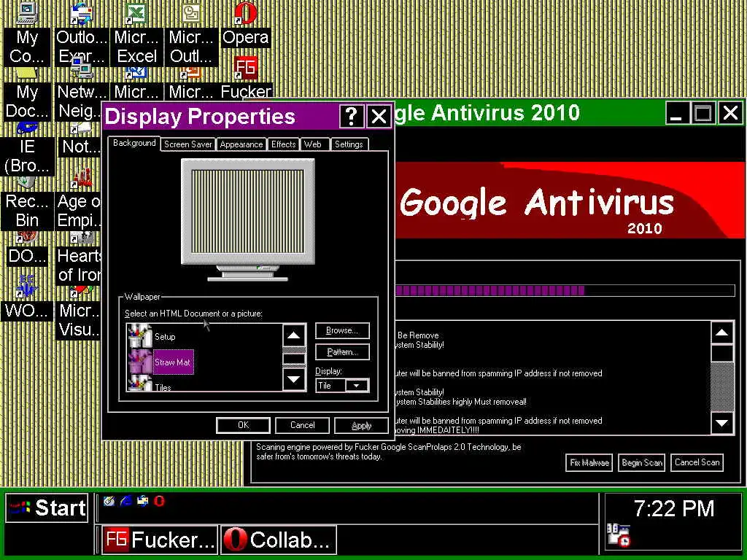
Task: Click the first quick launch toolbar icon
Action: coord(109,501)
